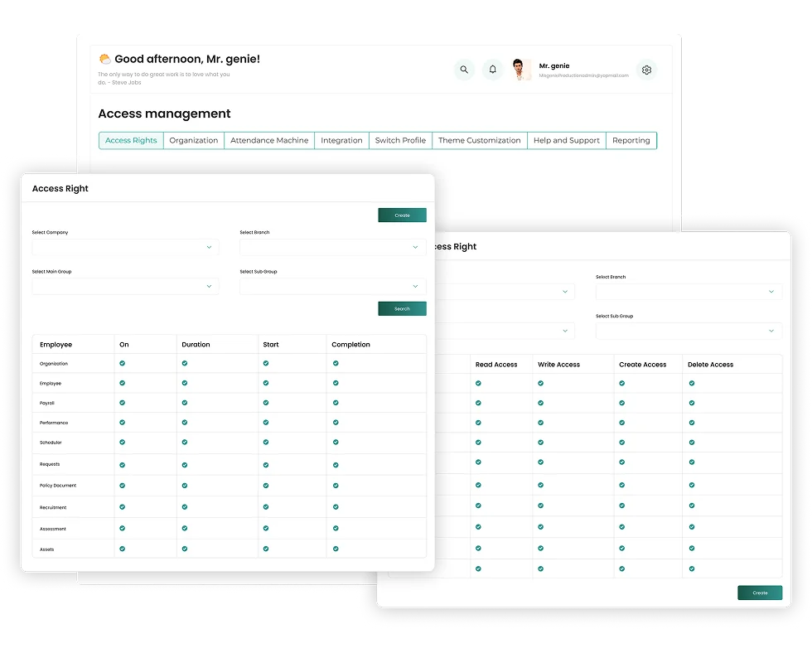Switch to the Attendance Machine tab
Image resolution: width=812 pixels, height=663 pixels.
click(x=269, y=141)
